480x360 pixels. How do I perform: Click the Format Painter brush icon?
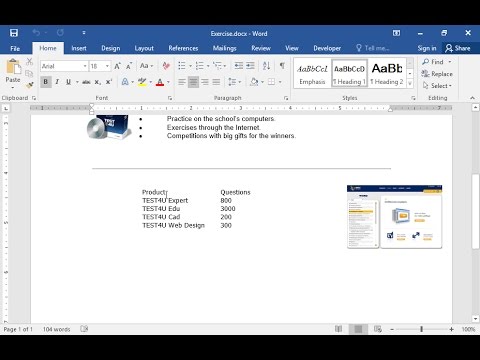coord(30,85)
